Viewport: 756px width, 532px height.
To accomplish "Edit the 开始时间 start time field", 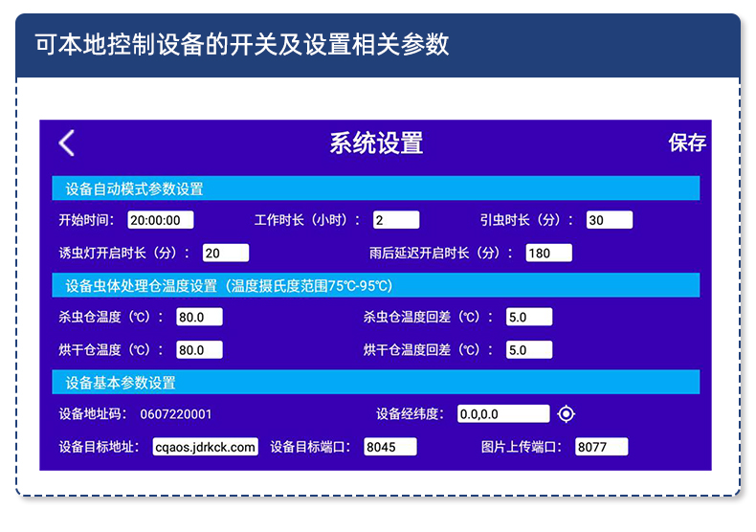I will tap(161, 220).
